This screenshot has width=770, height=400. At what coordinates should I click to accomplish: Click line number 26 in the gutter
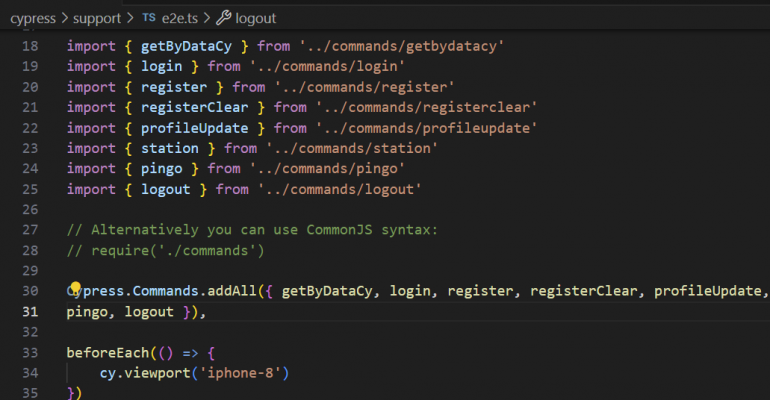tap(30, 210)
